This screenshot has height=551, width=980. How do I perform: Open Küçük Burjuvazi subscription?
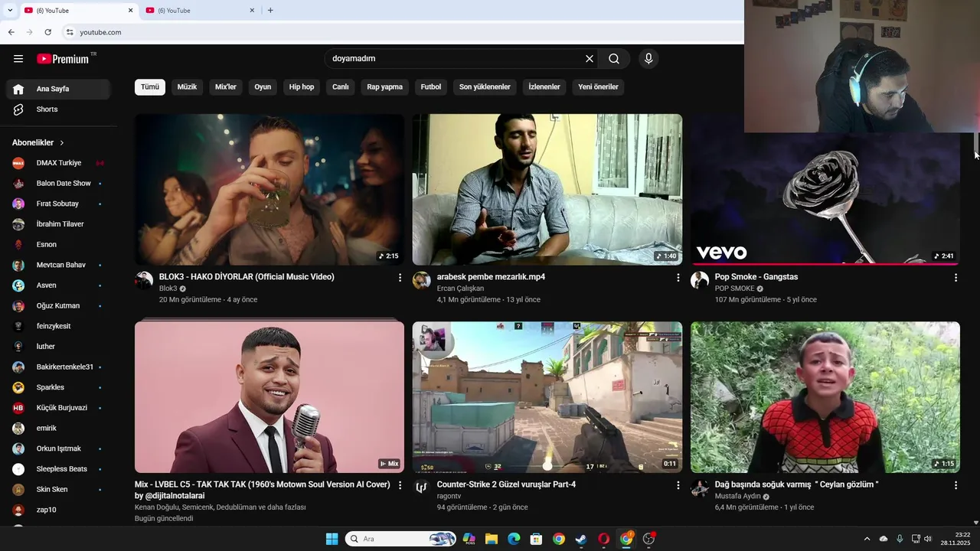tap(58, 408)
